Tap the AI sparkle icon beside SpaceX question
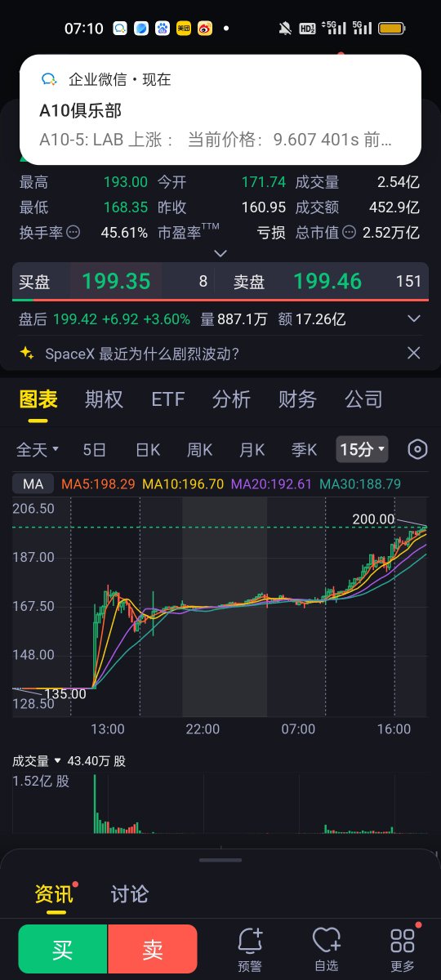This screenshot has height=980, width=441. pos(27,354)
